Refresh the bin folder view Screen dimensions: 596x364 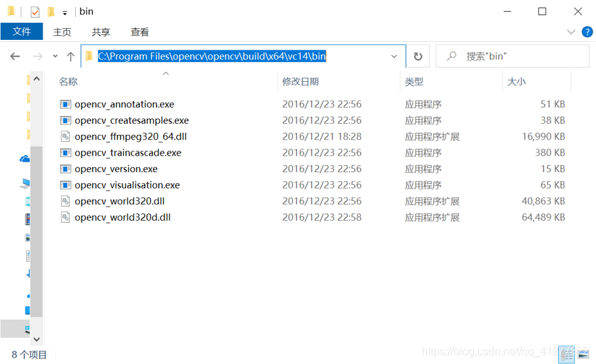pos(418,56)
